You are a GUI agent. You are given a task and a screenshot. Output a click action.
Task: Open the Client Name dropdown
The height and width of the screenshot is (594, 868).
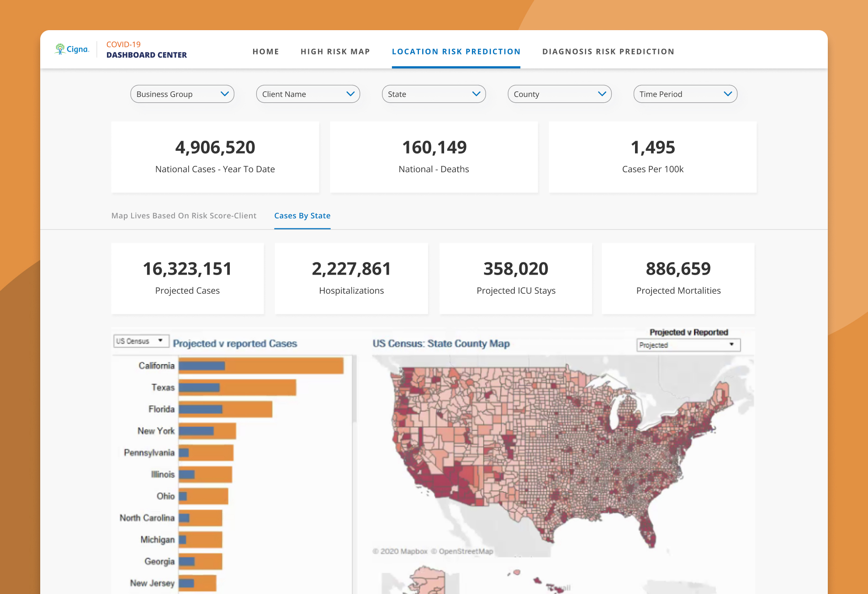[308, 94]
